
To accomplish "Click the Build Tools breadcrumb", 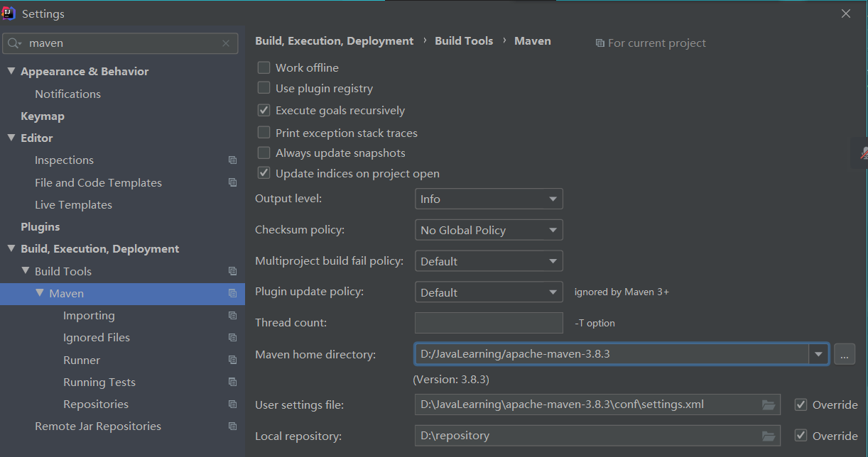I will click(x=464, y=41).
